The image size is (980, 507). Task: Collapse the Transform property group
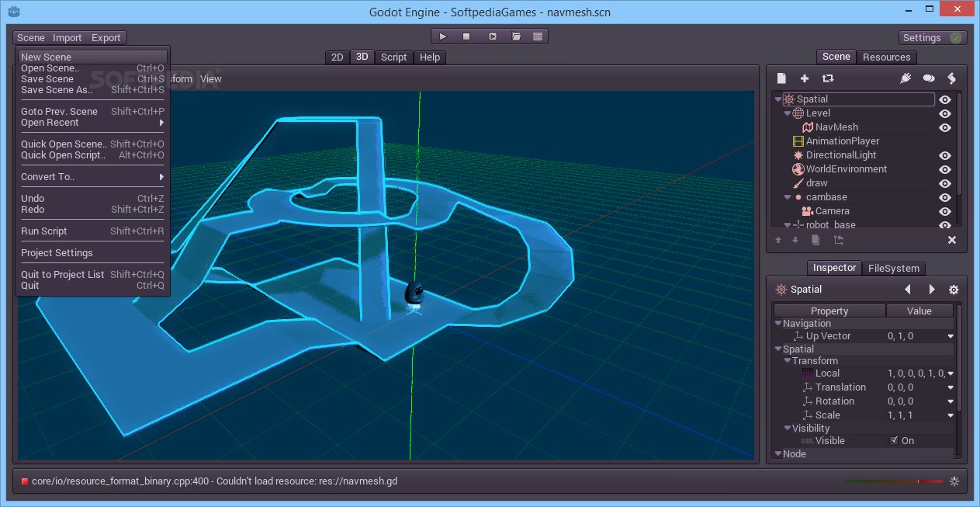(x=787, y=361)
